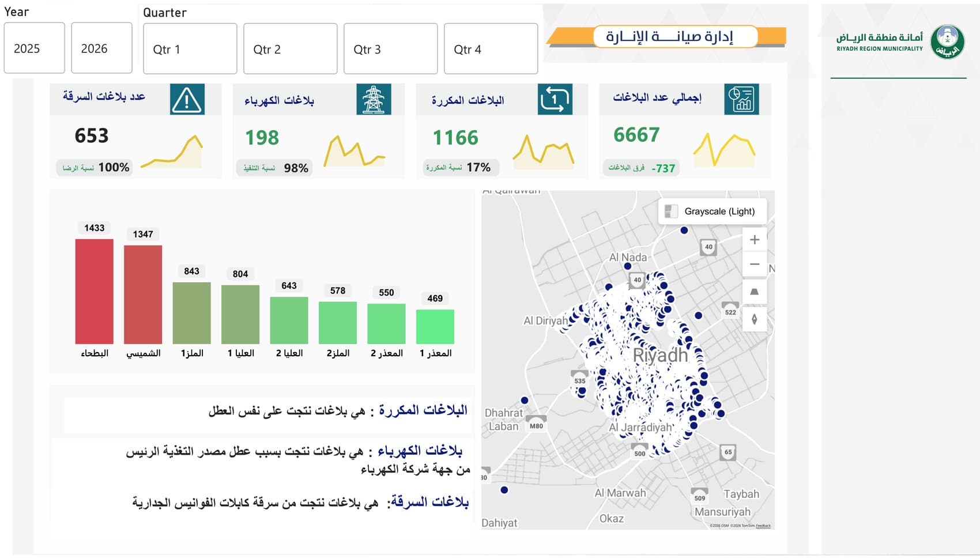Select the العليا 1 bar with 804
This screenshot has height=559, width=980.
coord(240,314)
